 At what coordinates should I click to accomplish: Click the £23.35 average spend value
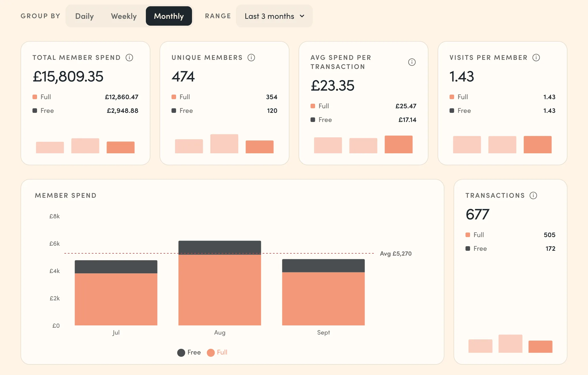pyautogui.click(x=332, y=85)
